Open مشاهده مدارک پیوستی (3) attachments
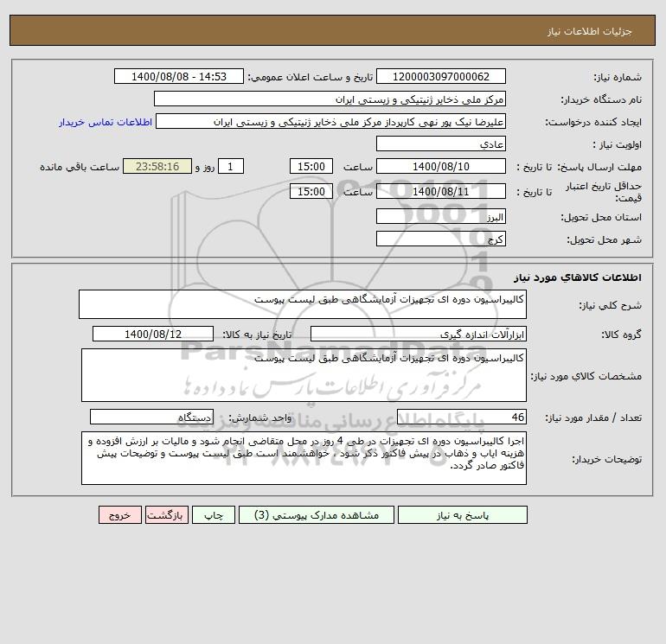 tap(317, 515)
